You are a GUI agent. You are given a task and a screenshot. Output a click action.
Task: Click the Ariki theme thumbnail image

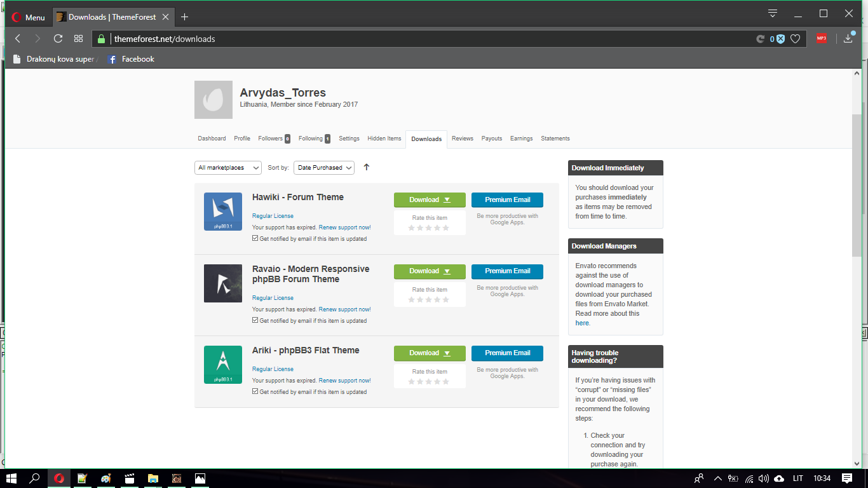[x=223, y=365]
